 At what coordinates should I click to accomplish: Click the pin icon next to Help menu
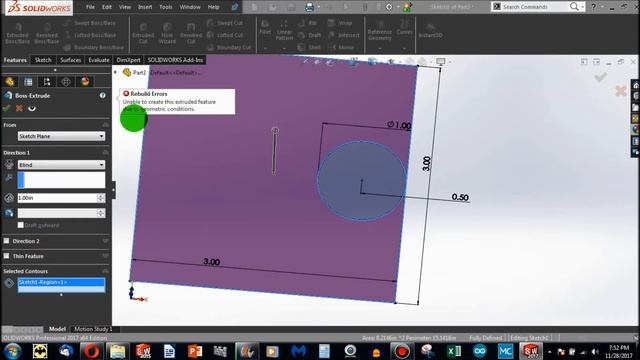(x=235, y=7)
